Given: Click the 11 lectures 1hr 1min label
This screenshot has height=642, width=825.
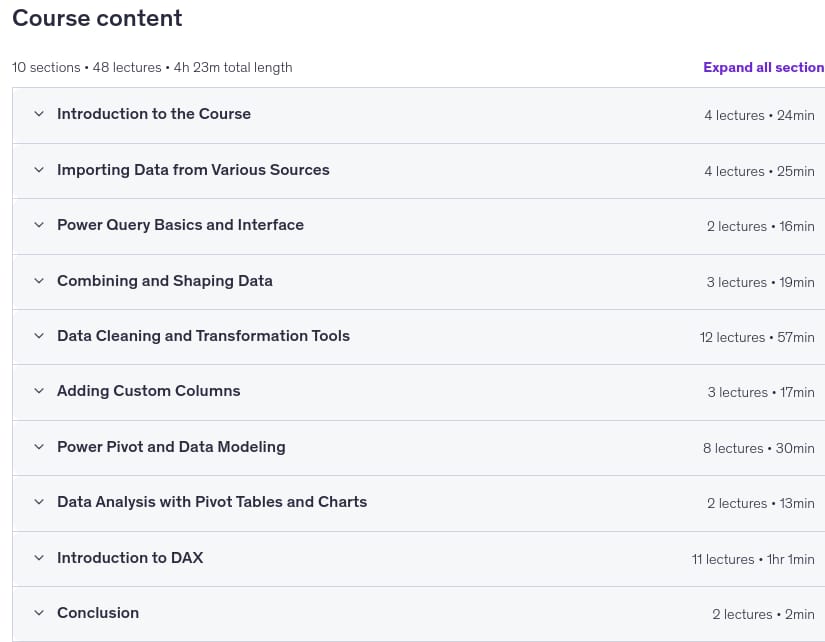Looking at the screenshot, I should [x=753, y=559].
